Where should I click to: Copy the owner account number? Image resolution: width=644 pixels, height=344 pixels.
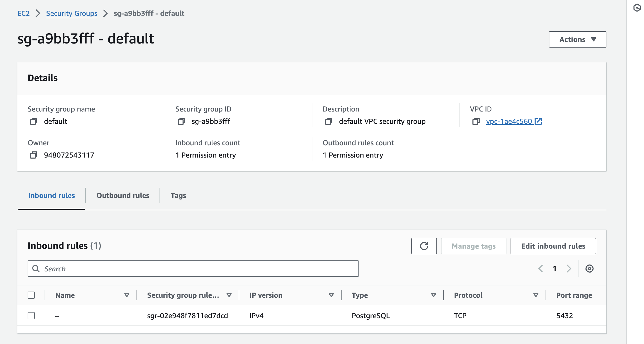tap(33, 155)
